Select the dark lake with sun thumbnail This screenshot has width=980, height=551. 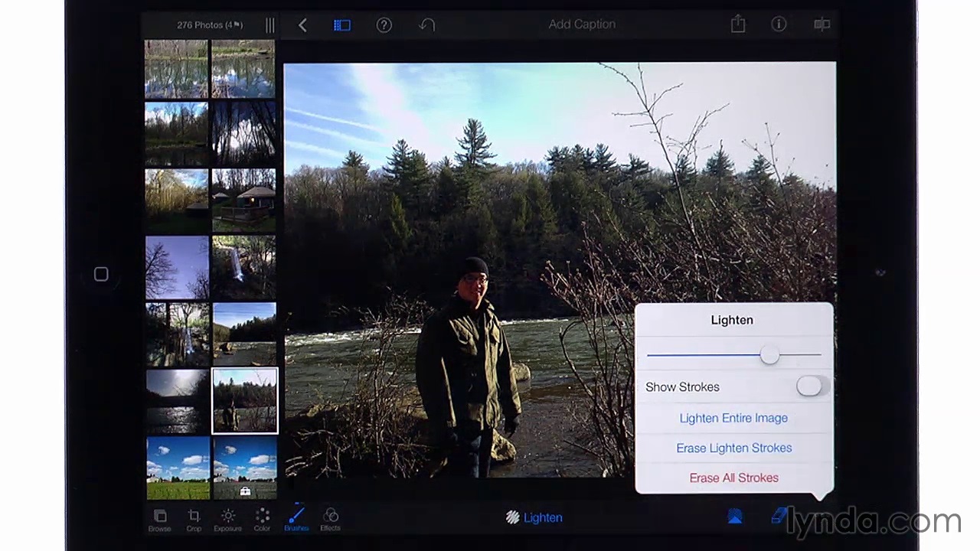[x=178, y=401]
